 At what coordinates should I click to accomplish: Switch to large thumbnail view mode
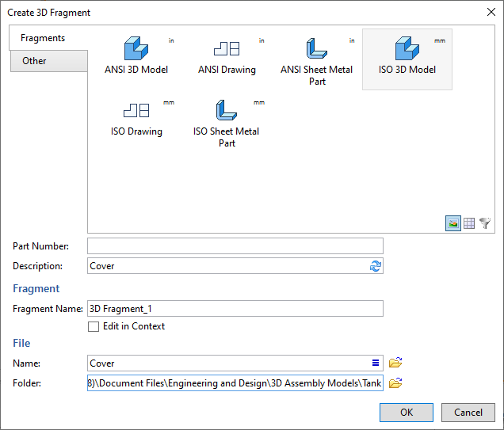[453, 223]
